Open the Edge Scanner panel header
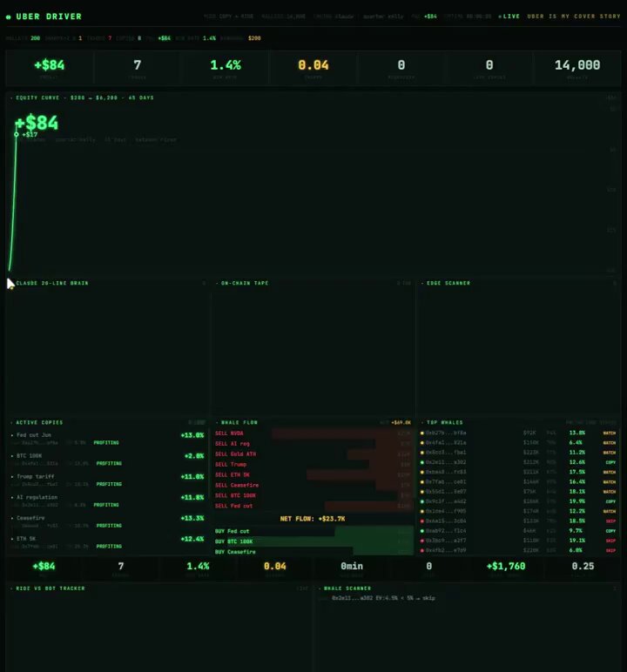Image resolution: width=627 pixels, height=672 pixels. click(x=448, y=283)
